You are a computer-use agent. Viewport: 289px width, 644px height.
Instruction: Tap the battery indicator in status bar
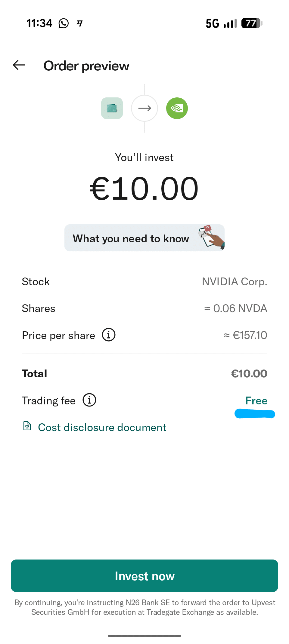click(252, 23)
